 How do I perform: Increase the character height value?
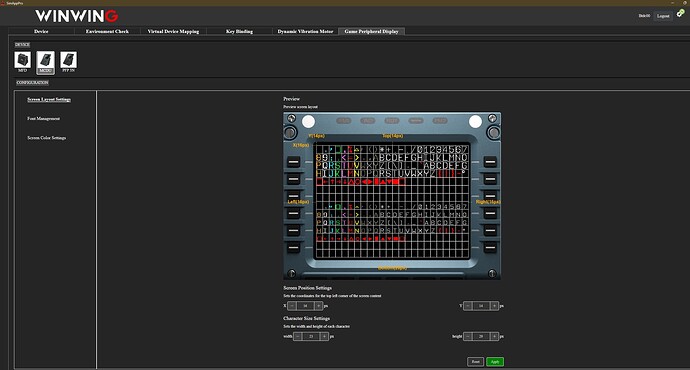pyautogui.click(x=495, y=336)
